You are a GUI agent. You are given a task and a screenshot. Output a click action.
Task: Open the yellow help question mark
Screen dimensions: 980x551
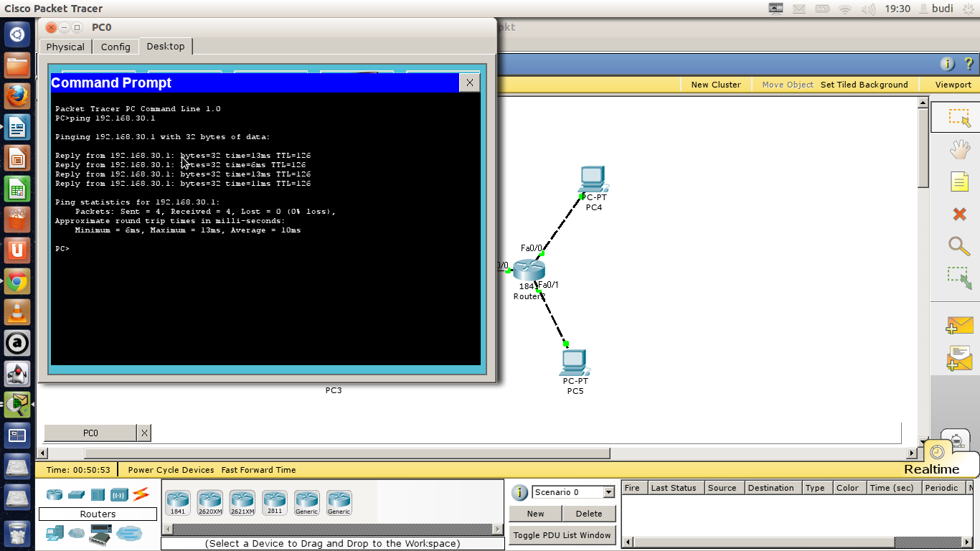968,64
